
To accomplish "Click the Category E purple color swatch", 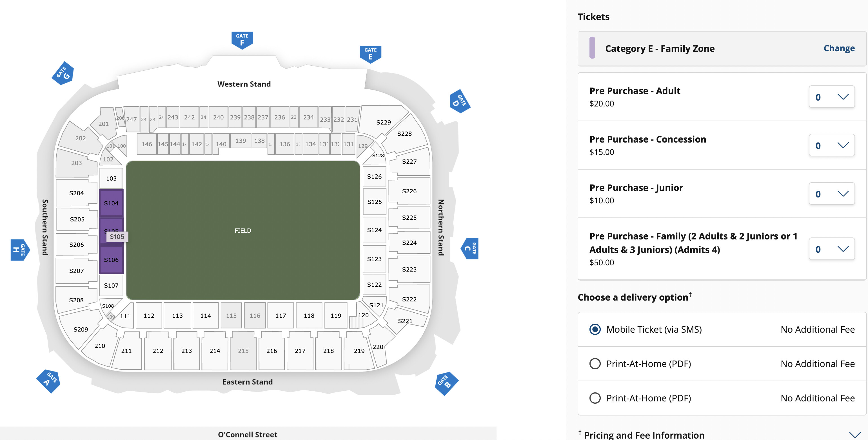I will tap(592, 48).
